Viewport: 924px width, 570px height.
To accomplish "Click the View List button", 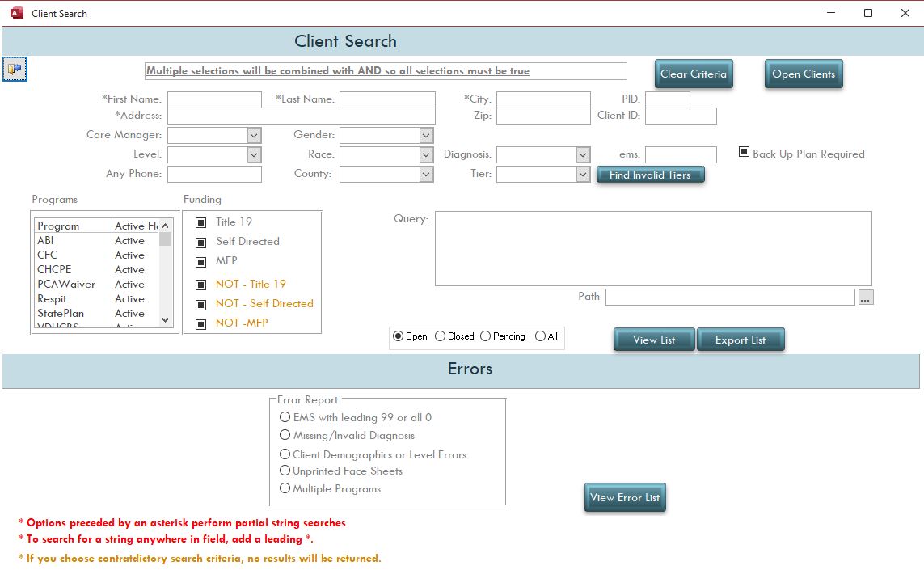I will click(654, 340).
